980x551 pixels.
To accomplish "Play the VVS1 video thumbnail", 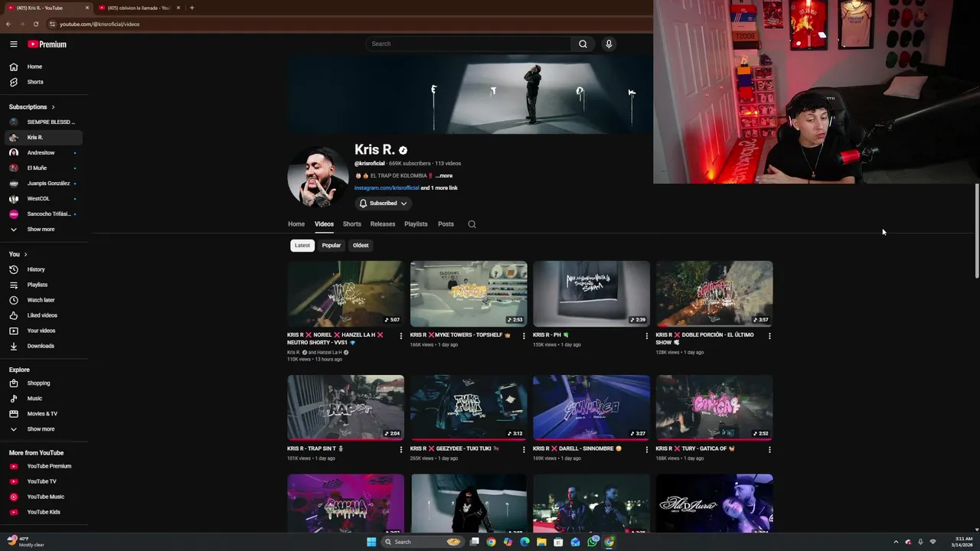I will point(345,294).
